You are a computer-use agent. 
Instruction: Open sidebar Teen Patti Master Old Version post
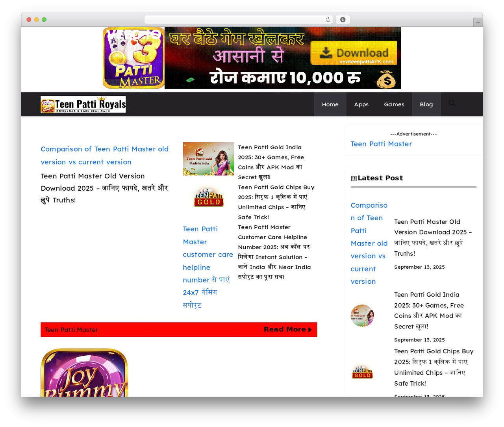coord(433,238)
